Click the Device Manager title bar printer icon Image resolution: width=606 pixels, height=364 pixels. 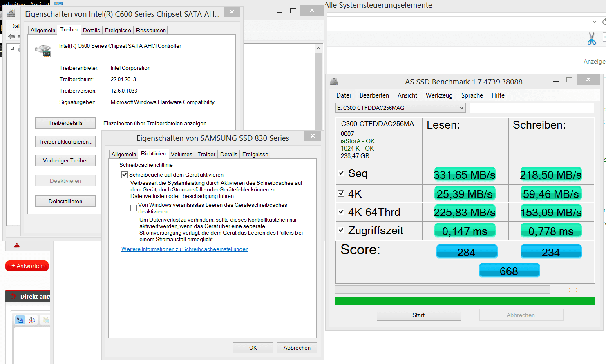tap(11, 13)
